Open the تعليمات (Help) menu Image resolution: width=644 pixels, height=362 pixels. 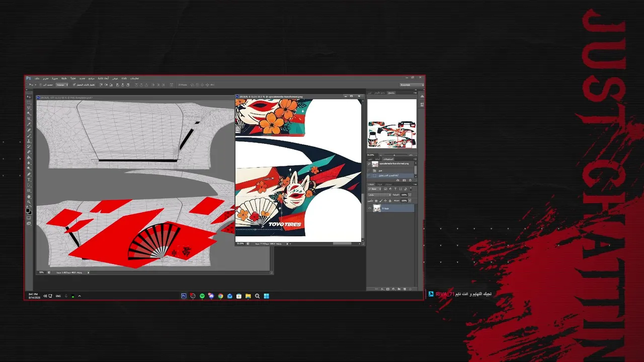134,78
